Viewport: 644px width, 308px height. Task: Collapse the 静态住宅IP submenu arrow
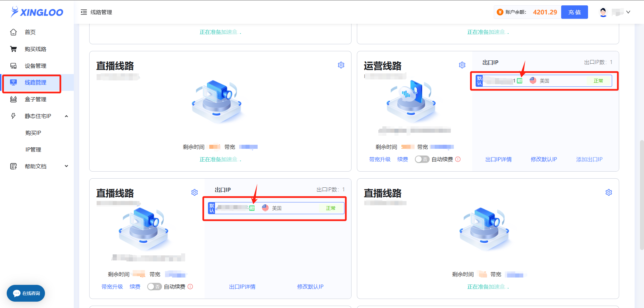66,116
